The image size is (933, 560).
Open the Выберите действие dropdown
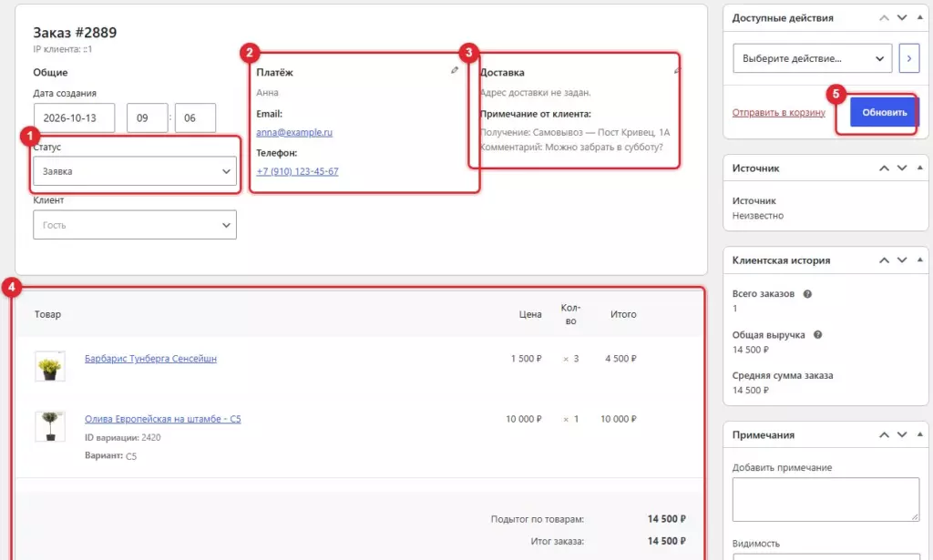point(812,58)
